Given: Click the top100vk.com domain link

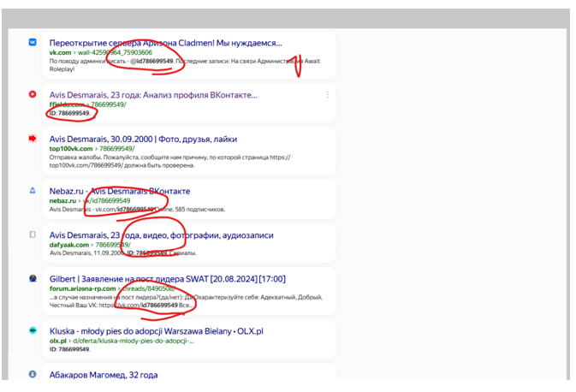Looking at the screenshot, I should [x=71, y=149].
